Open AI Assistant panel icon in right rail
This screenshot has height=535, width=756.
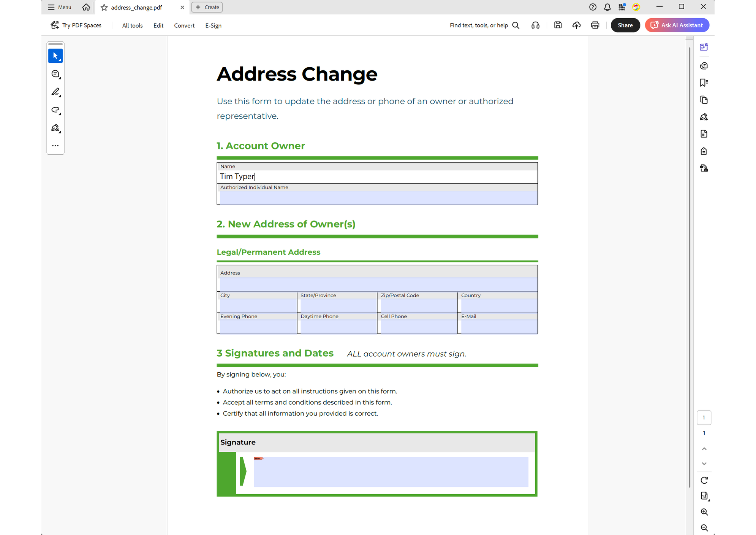(704, 47)
